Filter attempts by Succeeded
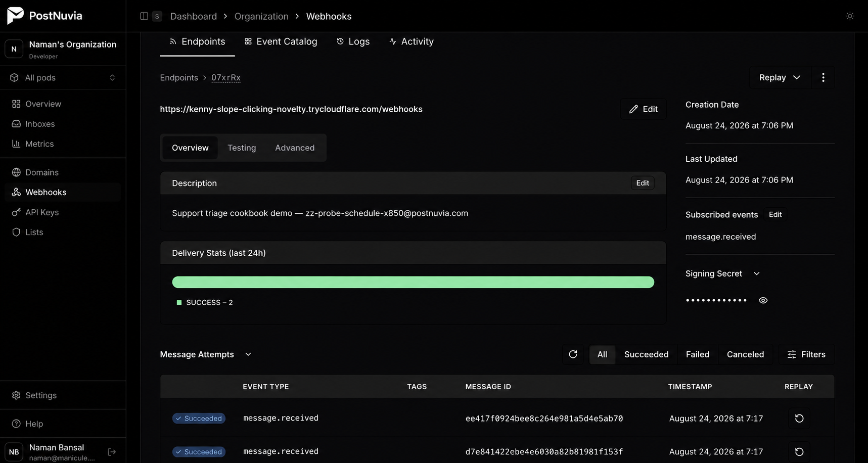Screen dimensions: 868x463 tap(646, 354)
